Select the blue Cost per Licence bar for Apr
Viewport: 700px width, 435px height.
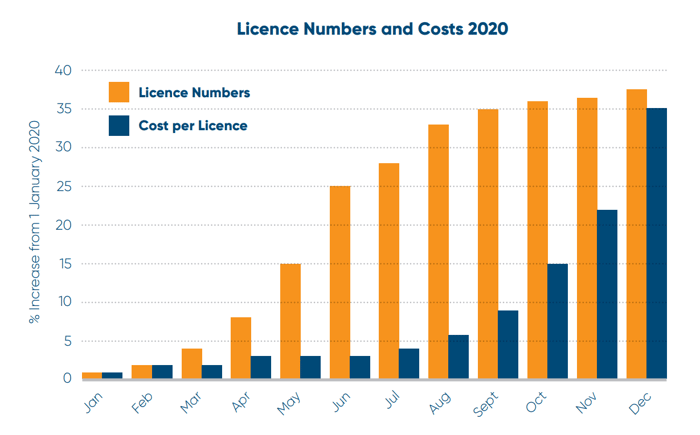(261, 367)
